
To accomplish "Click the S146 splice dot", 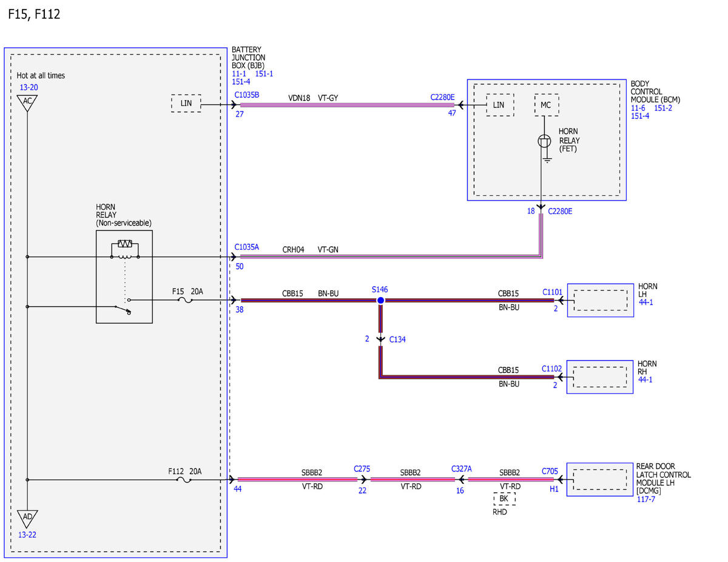I will (x=380, y=300).
